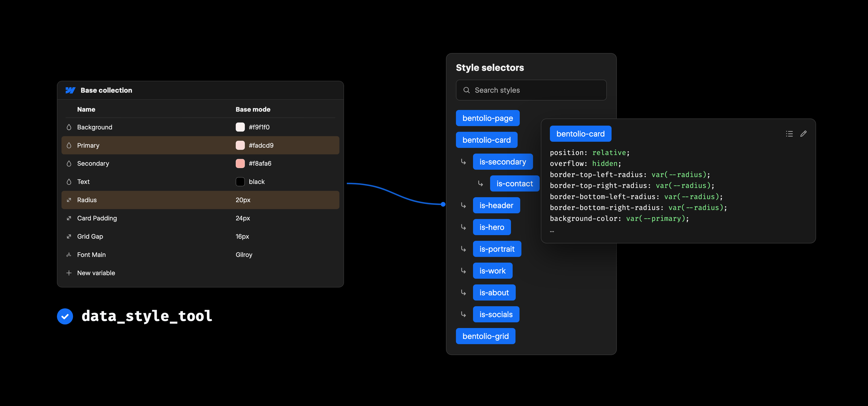The image size is (868, 406).
Task: Select the bentolio-page style selector
Action: [487, 118]
